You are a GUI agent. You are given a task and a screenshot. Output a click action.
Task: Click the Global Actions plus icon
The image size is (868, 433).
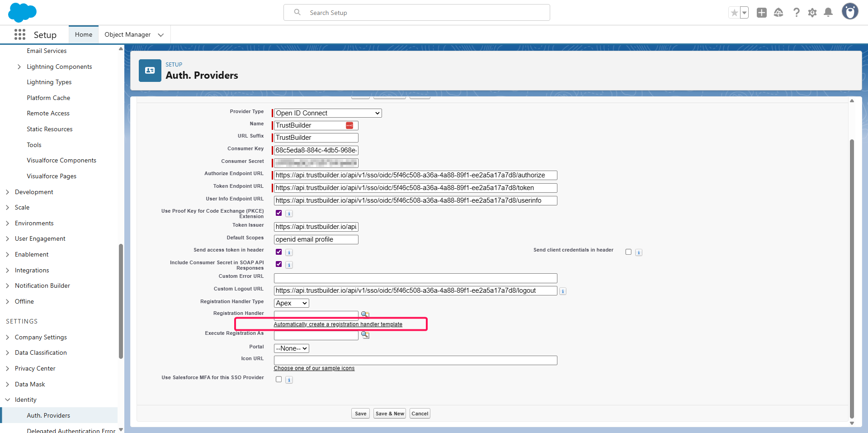pos(762,13)
